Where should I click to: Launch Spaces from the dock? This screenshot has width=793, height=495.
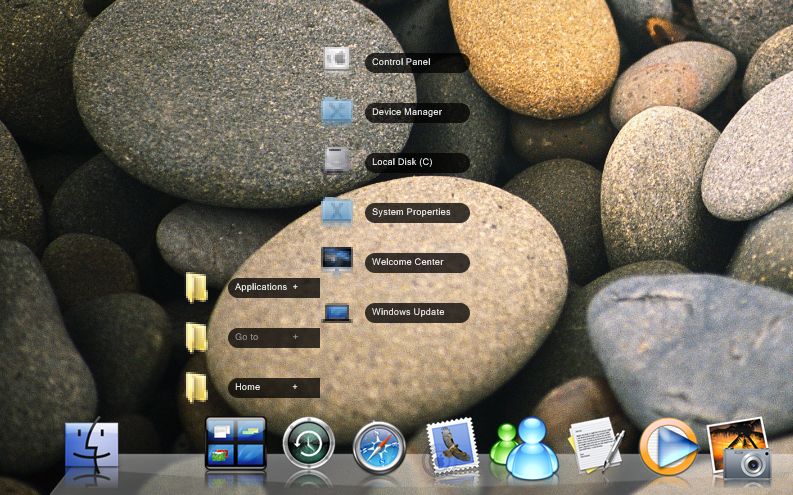(x=236, y=443)
